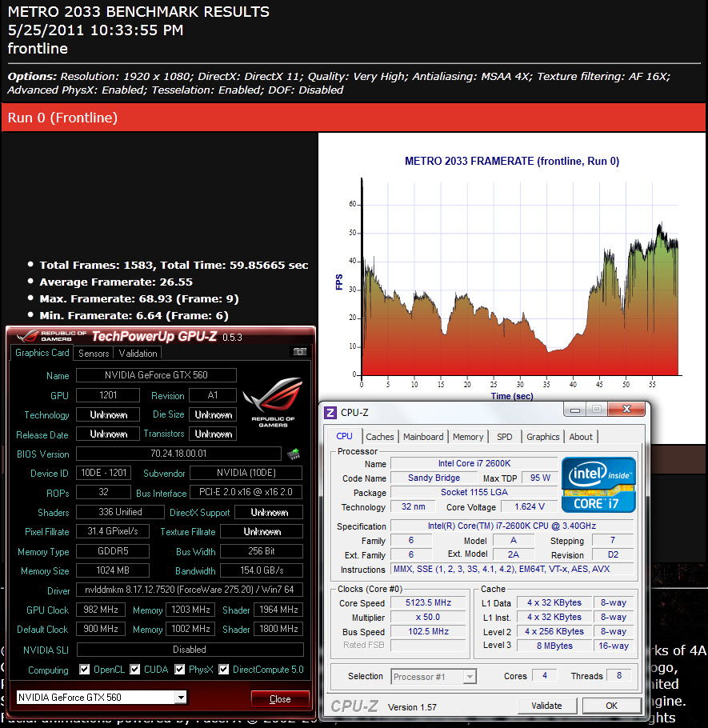Open the About tab in CPU-Z
The image size is (708, 728).
pos(581,437)
